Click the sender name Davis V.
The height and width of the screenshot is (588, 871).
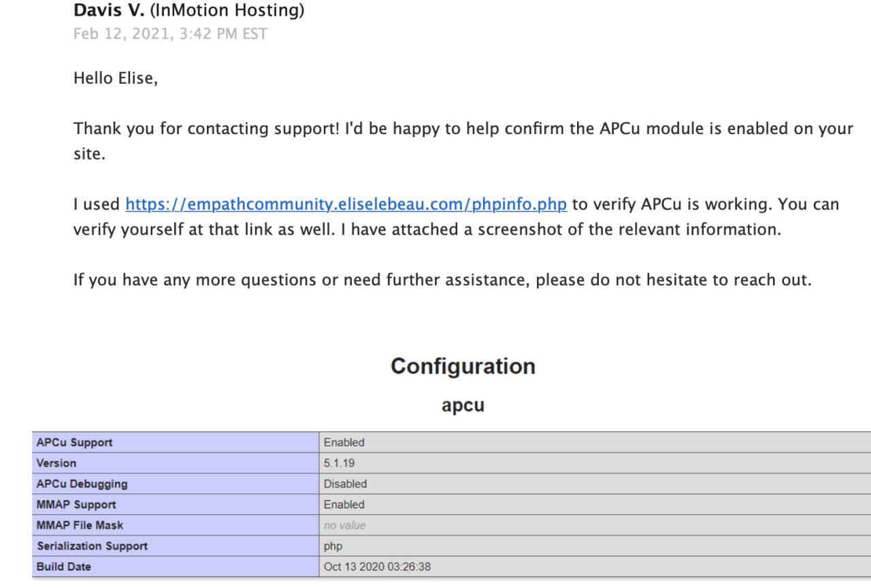[108, 11]
